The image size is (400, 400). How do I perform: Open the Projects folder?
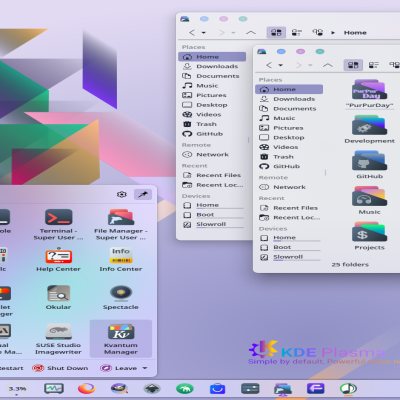[x=369, y=237]
